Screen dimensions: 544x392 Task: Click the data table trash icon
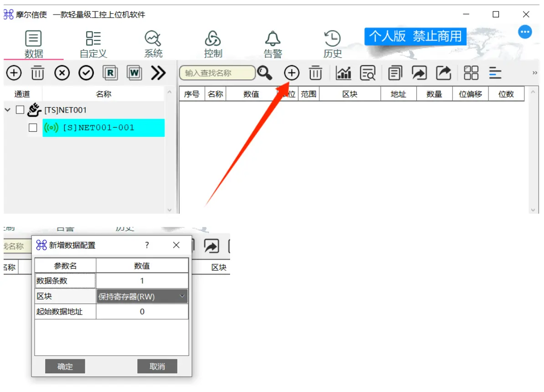[x=315, y=73]
